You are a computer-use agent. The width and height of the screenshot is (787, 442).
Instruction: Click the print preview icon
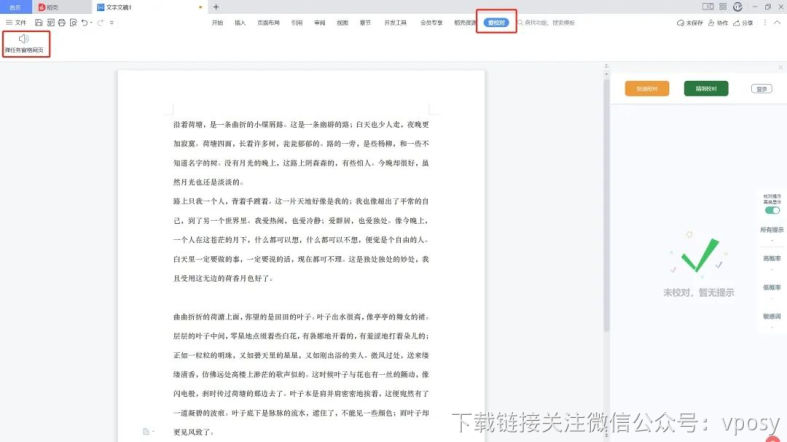pos(73,23)
